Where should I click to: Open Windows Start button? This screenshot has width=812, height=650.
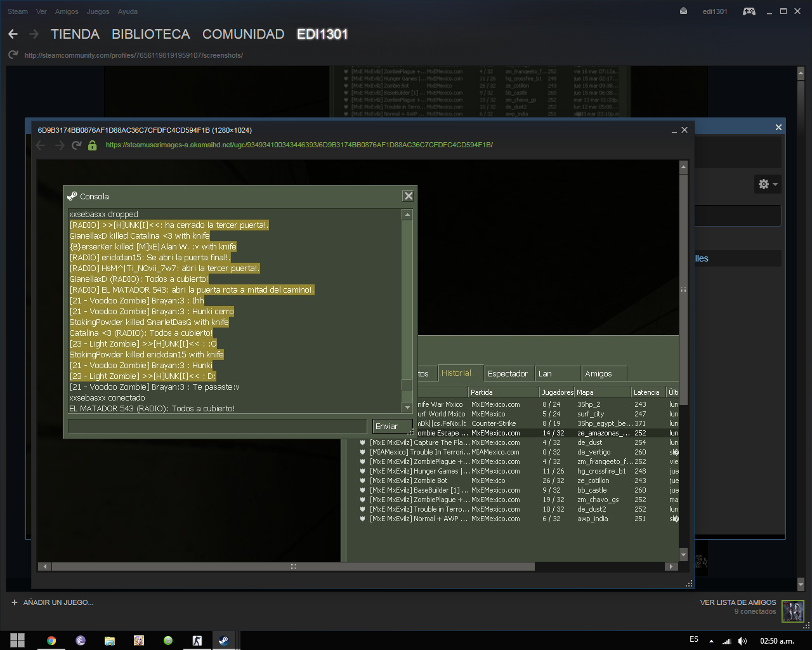17,640
